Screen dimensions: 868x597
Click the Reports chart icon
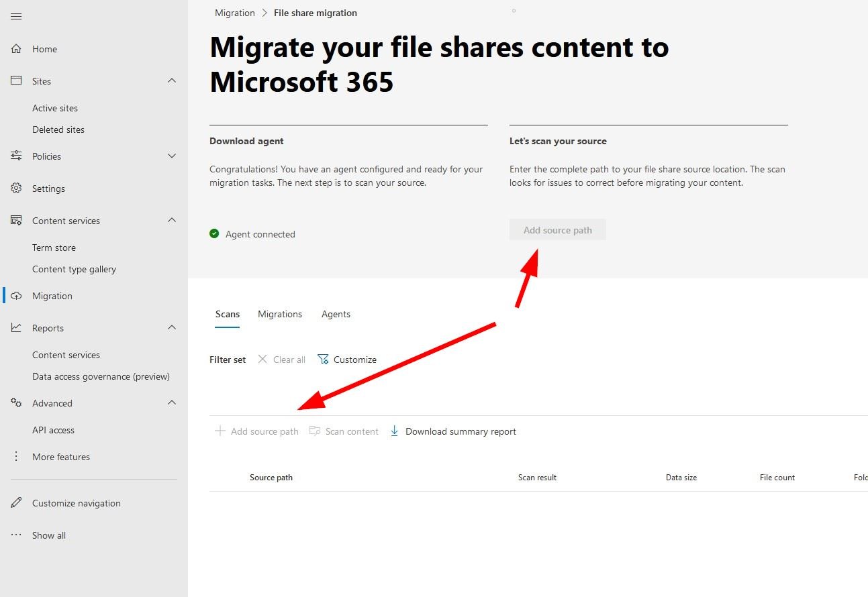click(x=16, y=327)
